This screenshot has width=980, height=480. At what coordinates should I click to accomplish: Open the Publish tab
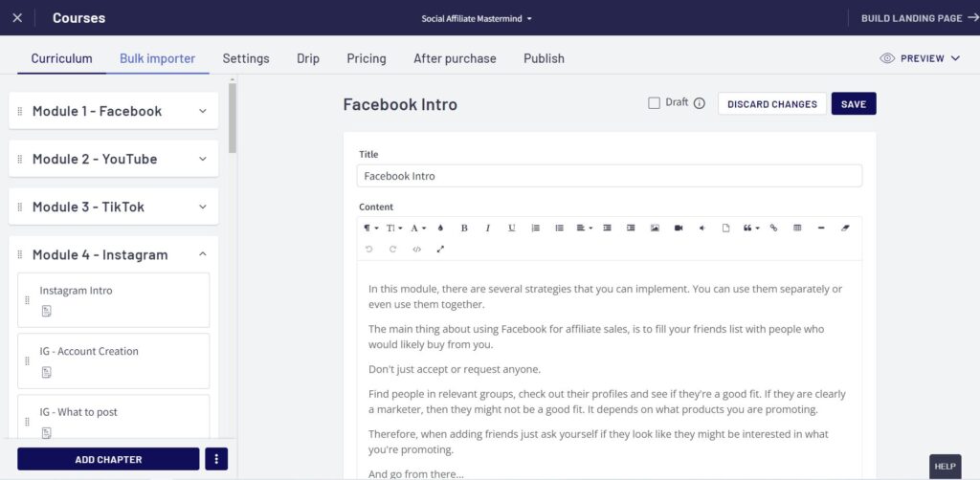click(x=544, y=58)
